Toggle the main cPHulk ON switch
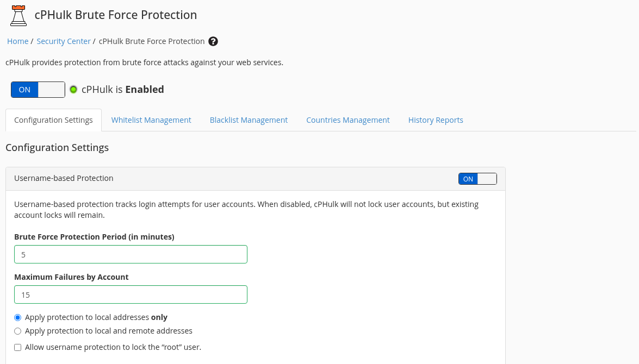639x364 pixels. click(x=38, y=90)
